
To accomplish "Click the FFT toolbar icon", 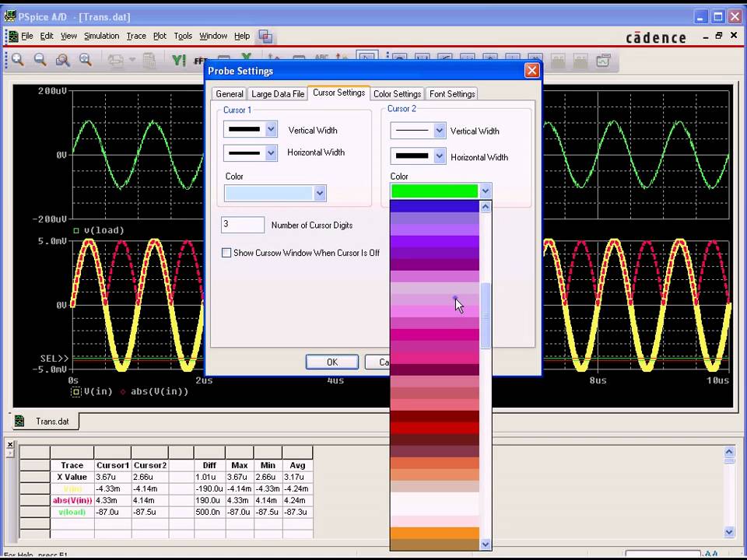I will [200, 61].
